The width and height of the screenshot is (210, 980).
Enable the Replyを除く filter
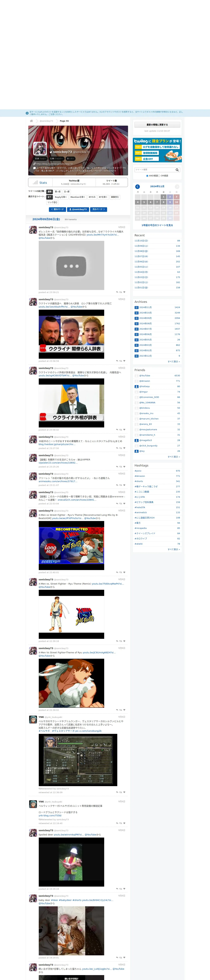[61, 197]
